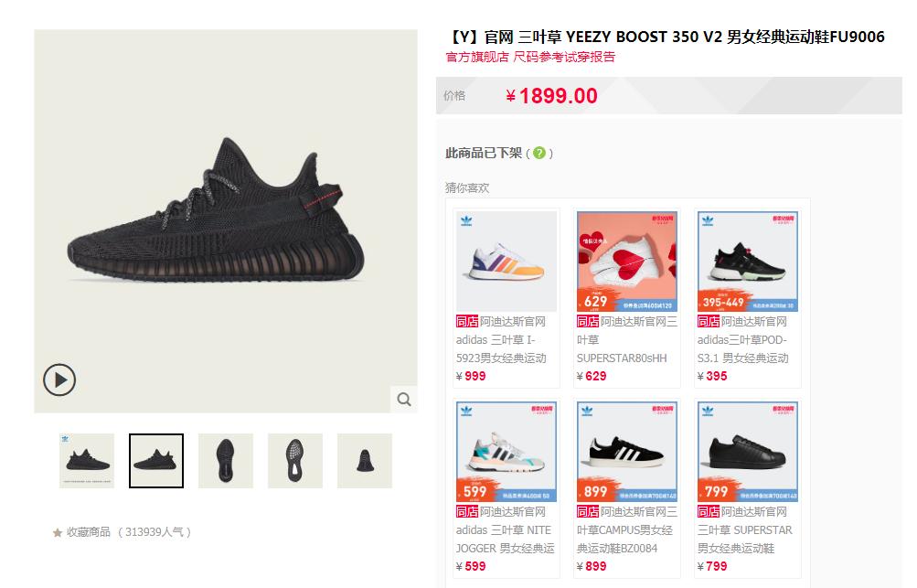Select the top-view shoe thumbnail
Screen dimensions: 917x588
226,461
